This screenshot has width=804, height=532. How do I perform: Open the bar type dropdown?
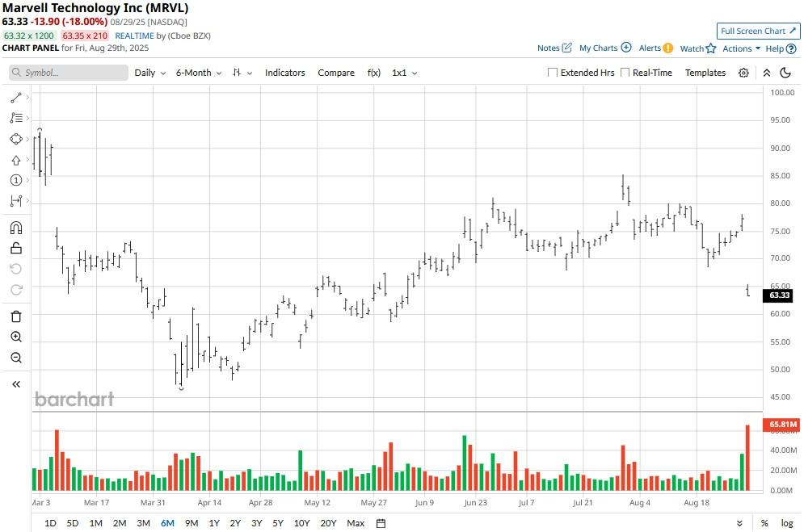pyautogui.click(x=242, y=73)
